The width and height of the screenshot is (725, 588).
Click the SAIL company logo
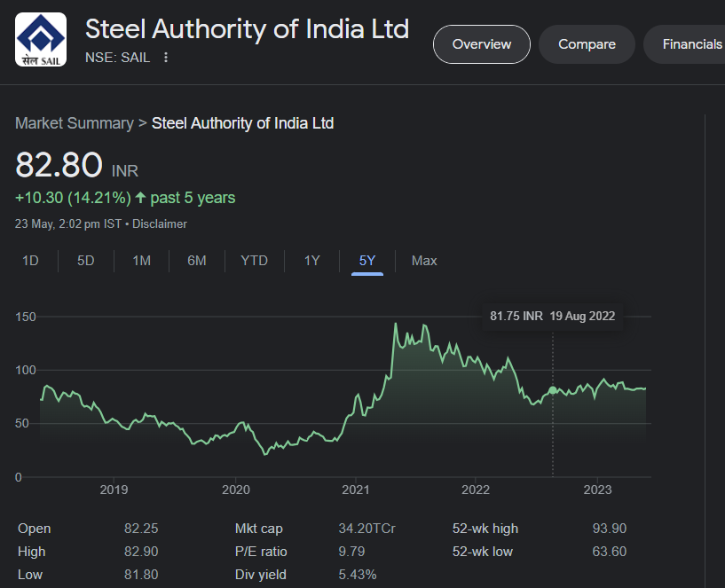click(x=41, y=40)
